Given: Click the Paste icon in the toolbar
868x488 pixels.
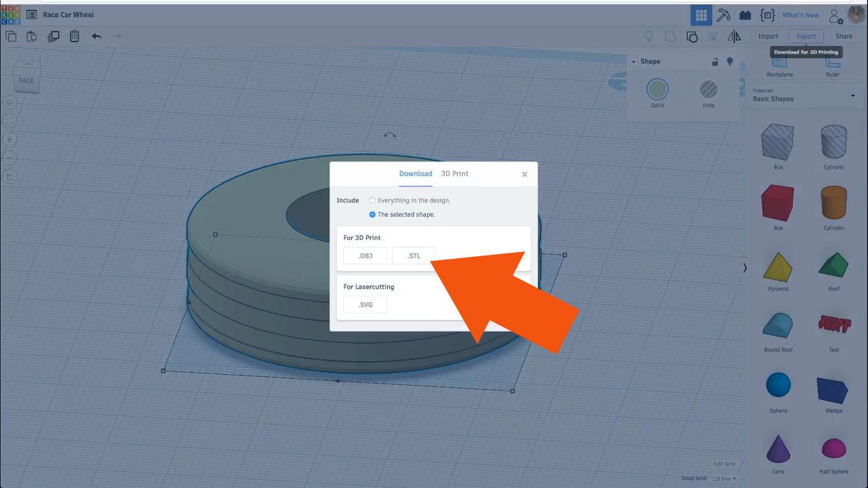Looking at the screenshot, I should [31, 36].
